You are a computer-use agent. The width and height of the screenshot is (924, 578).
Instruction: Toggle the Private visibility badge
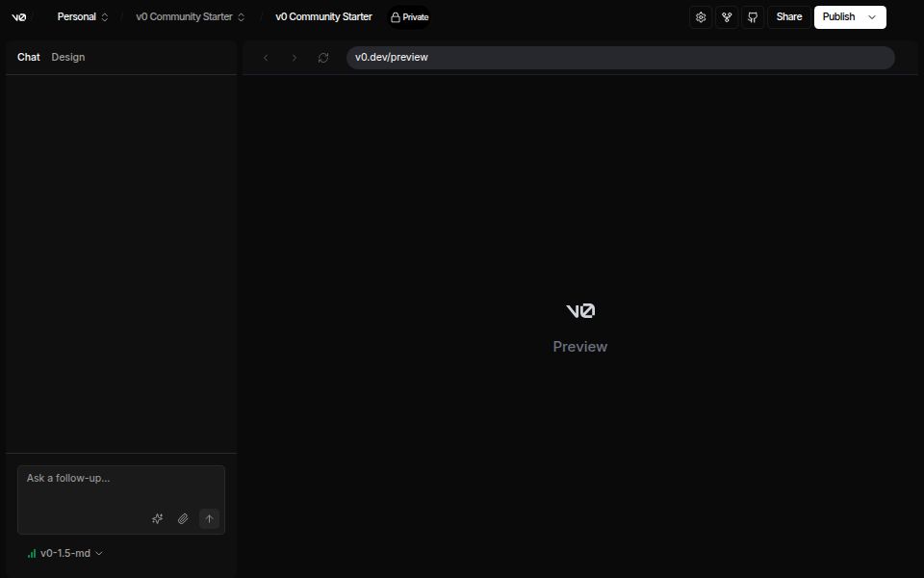coord(409,17)
